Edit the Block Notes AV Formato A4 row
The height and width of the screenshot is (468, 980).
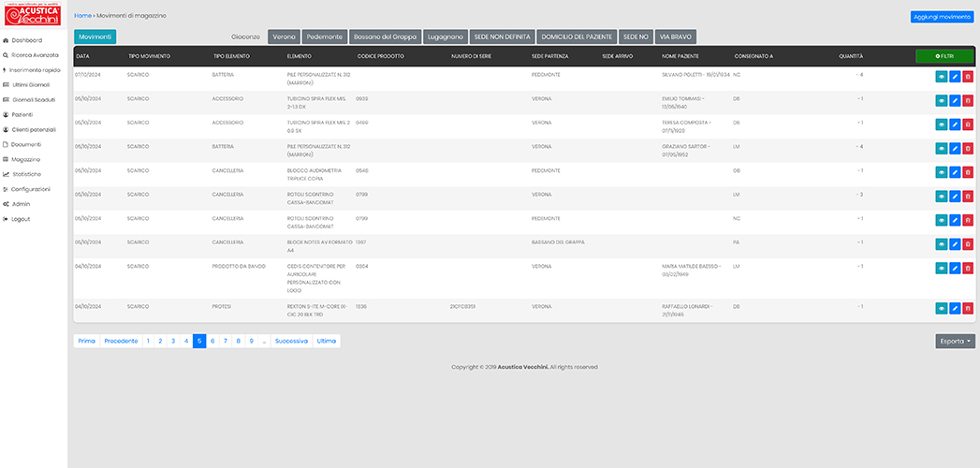click(x=955, y=244)
